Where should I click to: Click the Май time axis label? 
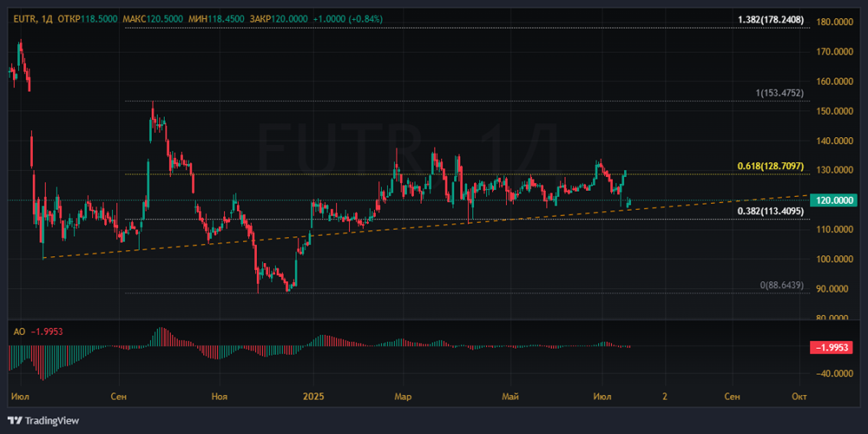[x=510, y=397]
